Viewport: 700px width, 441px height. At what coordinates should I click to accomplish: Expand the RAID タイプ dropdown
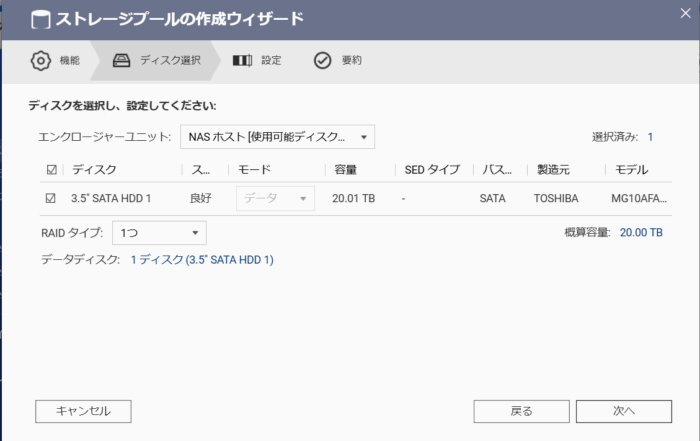(158, 233)
